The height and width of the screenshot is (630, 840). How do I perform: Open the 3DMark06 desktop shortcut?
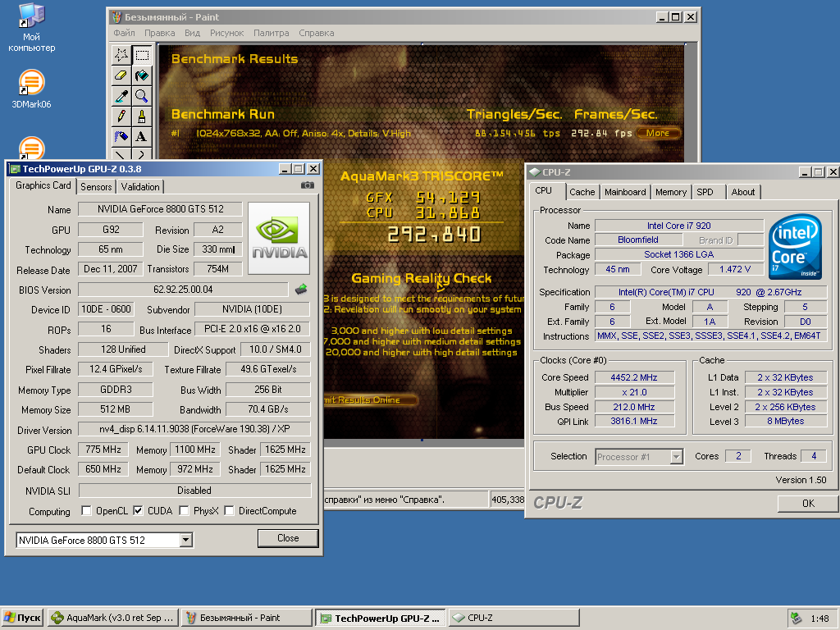click(31, 89)
